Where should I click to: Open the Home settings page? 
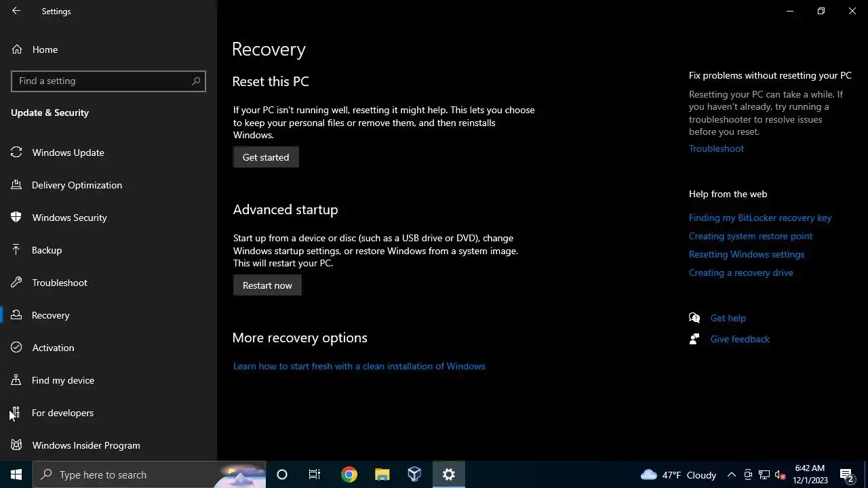tap(108, 49)
